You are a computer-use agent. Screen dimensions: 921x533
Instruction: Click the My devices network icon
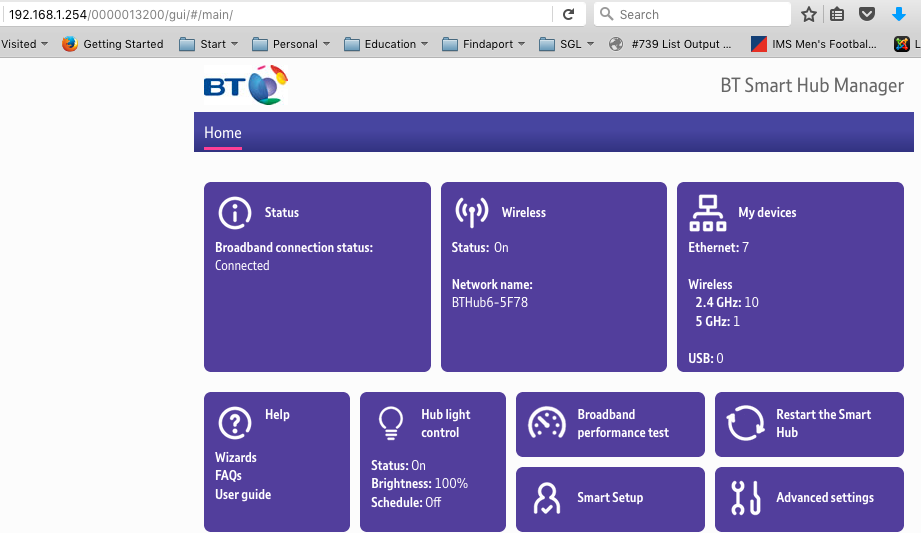708,213
